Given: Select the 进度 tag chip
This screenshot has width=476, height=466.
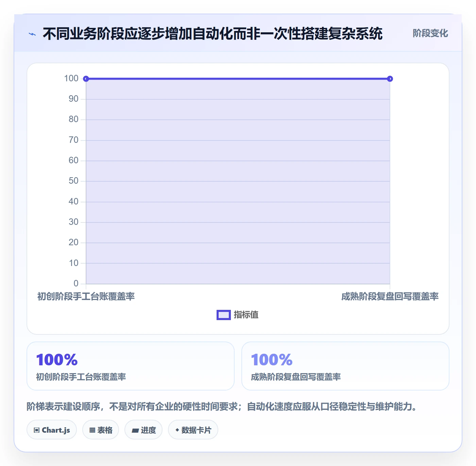Looking at the screenshot, I should (x=143, y=430).
